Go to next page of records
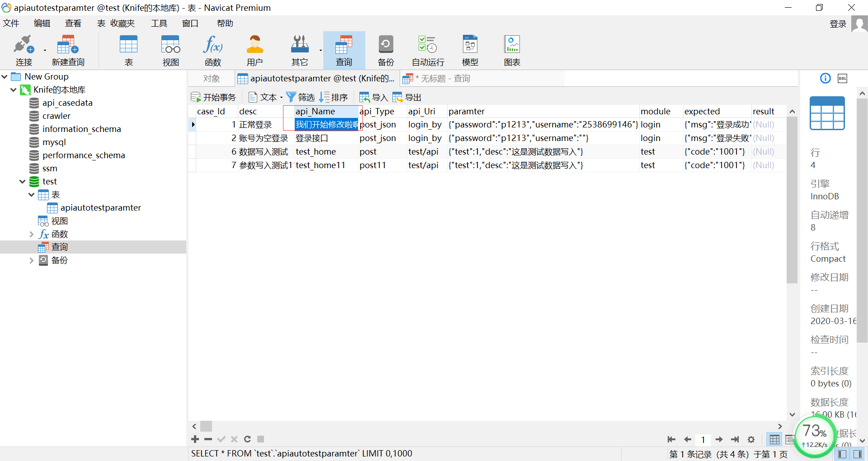Screen dimensions: 868x461 point(719,439)
